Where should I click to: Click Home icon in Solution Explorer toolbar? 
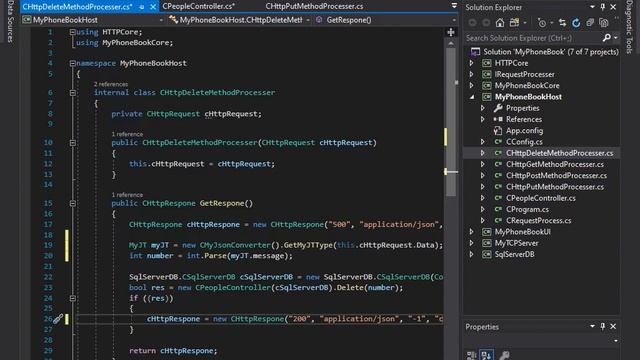point(500,23)
